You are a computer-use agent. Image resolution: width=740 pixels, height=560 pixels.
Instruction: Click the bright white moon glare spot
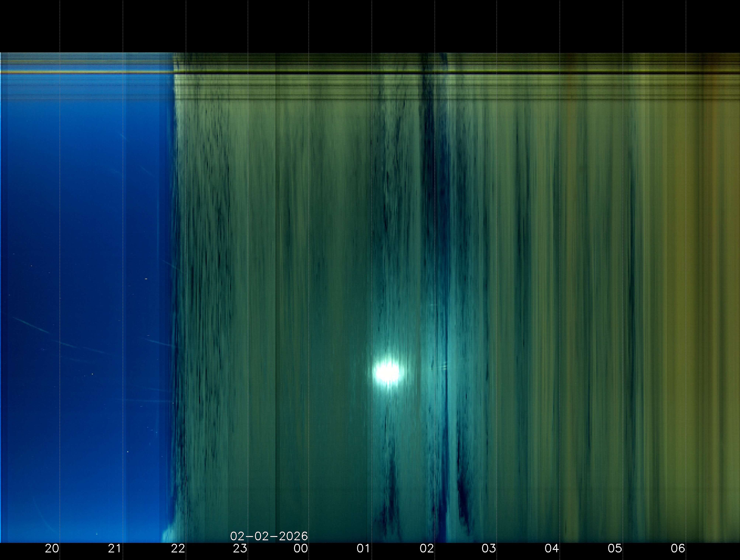[387, 372]
